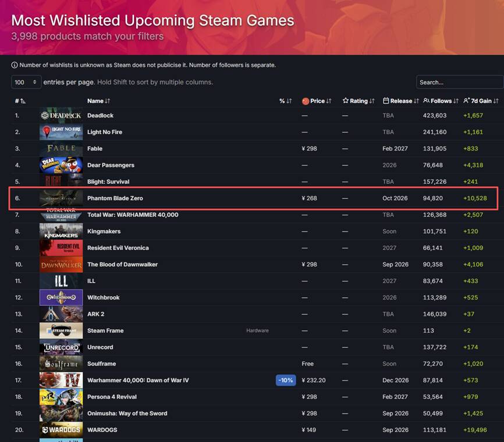Viewport: 504px width, 442px height.
Task: Click the currency flag icon beside Price
Action: point(306,101)
